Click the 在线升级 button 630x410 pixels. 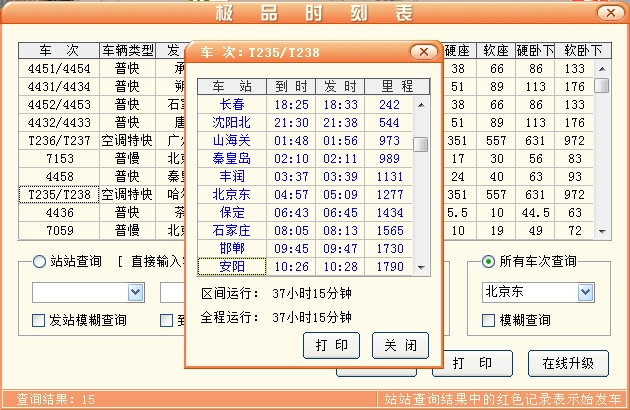[x=568, y=363]
